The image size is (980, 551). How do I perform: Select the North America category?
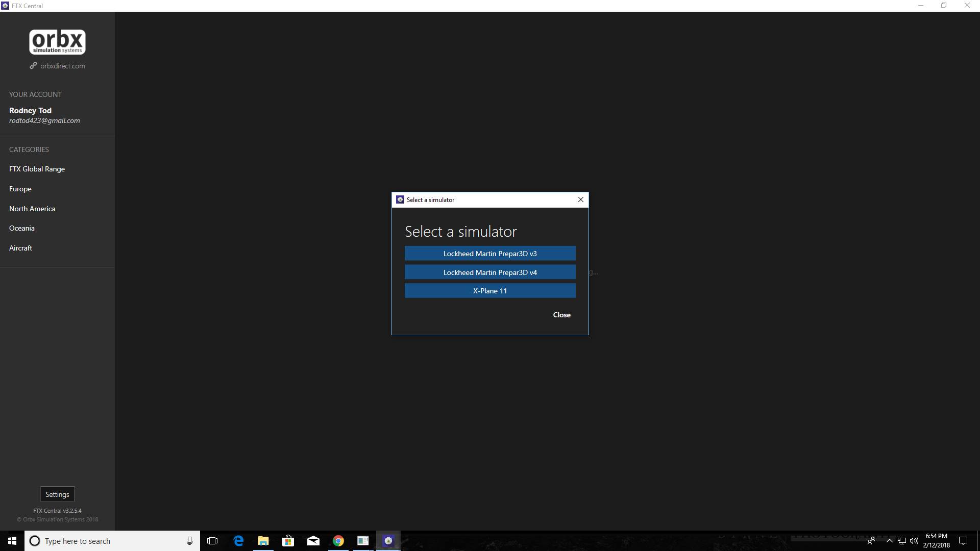[x=32, y=209]
